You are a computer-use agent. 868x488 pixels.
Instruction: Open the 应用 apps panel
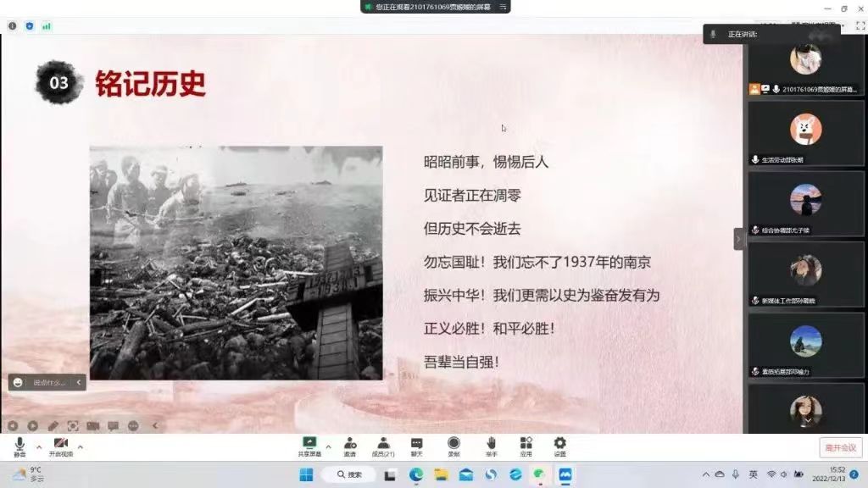[x=526, y=446]
